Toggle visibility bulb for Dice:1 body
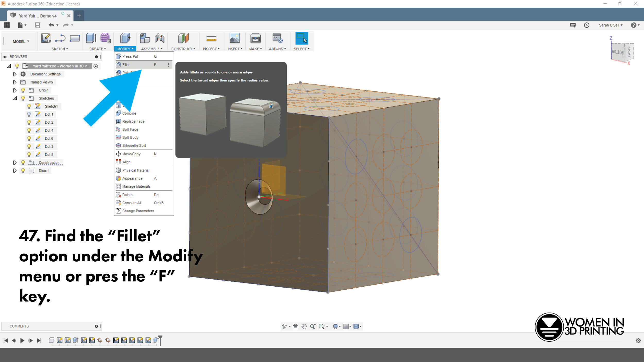The width and height of the screenshot is (644, 362). [x=23, y=170]
